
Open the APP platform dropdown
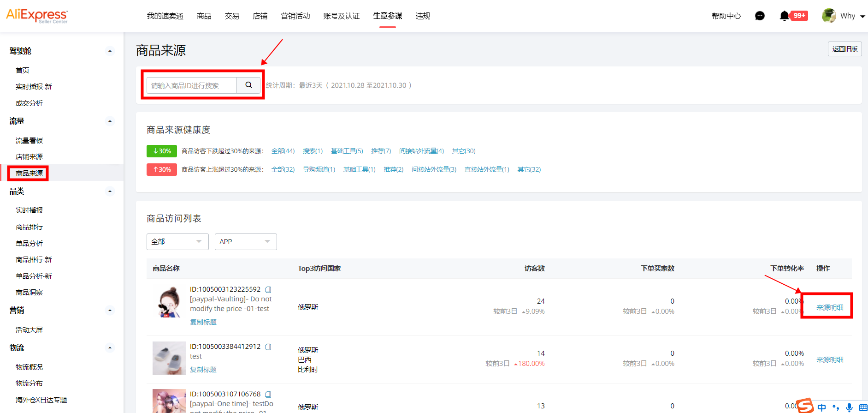coord(245,242)
